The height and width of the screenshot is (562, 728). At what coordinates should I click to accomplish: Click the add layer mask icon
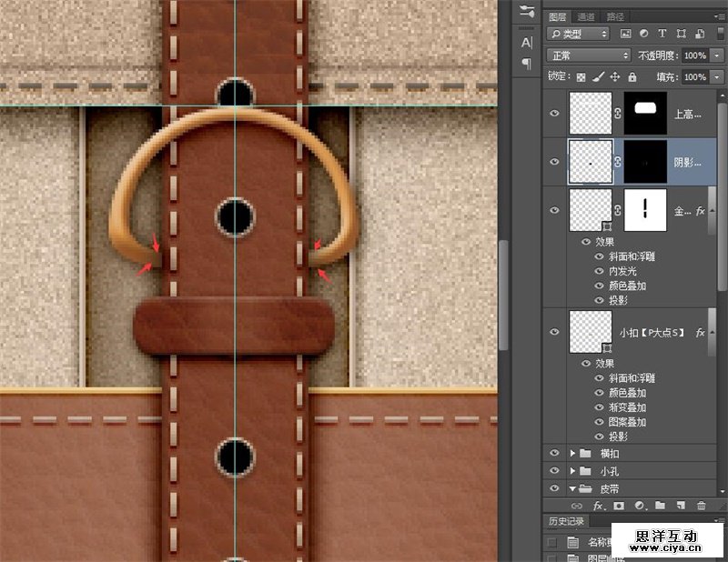coord(620,505)
